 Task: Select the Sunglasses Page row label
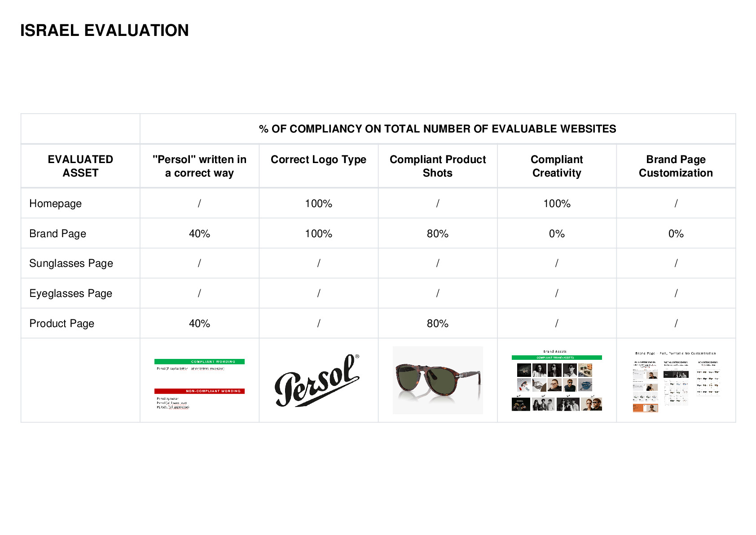pos(71,263)
